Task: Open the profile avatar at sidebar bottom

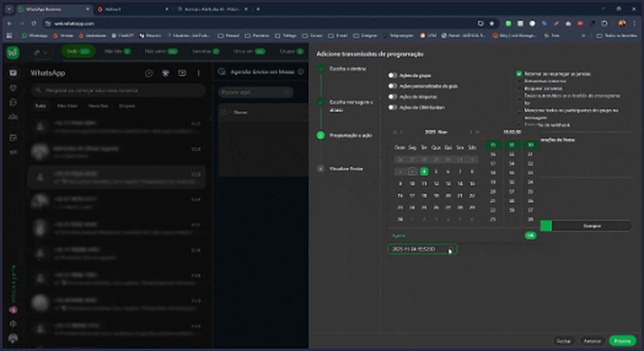Action: [13, 338]
